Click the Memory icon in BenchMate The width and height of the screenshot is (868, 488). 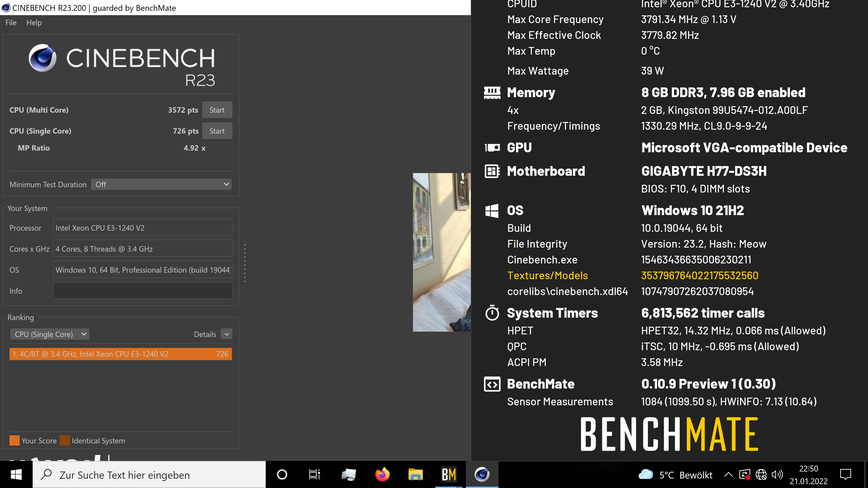(x=492, y=93)
